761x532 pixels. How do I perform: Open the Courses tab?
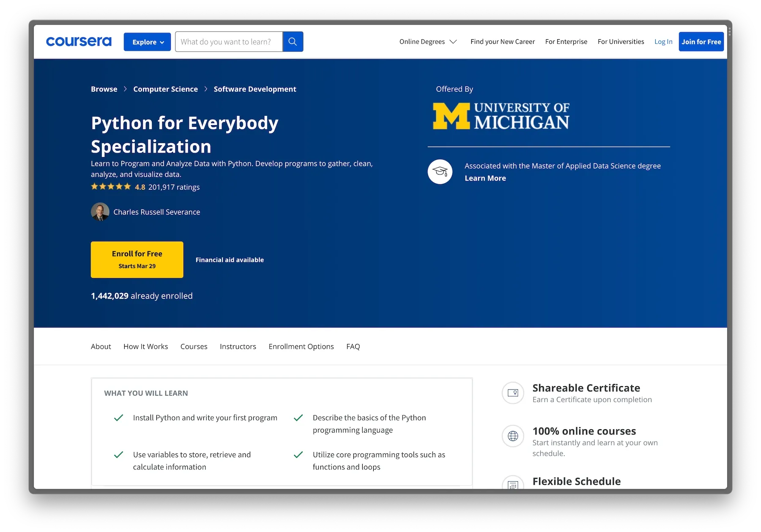[x=194, y=346]
